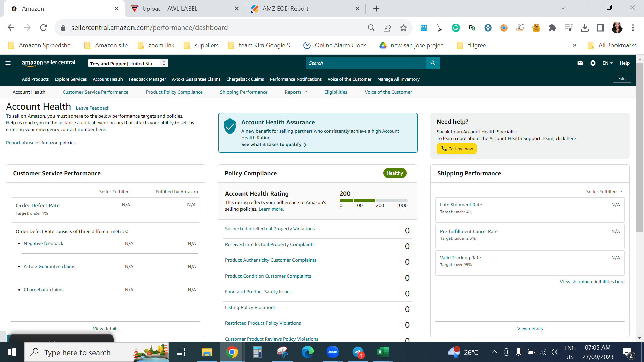
Task: Open Microsoft Edge from the taskbar
Action: (x=308, y=352)
